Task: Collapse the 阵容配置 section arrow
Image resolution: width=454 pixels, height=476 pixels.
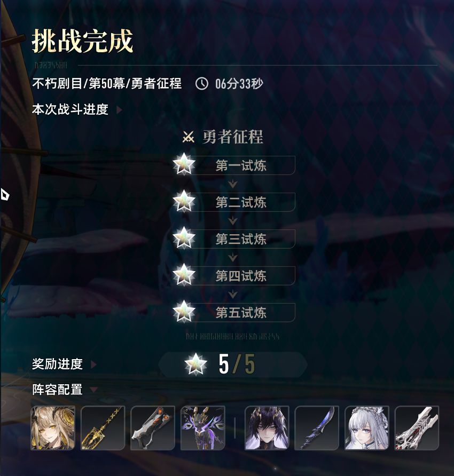Action: pyautogui.click(x=94, y=390)
